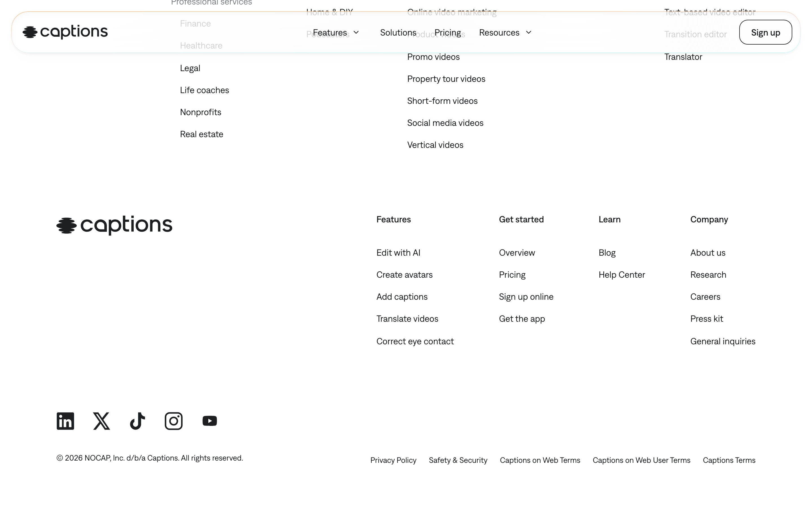Open the Nonprofits link
The width and height of the screenshot is (812, 508).
[200, 112]
